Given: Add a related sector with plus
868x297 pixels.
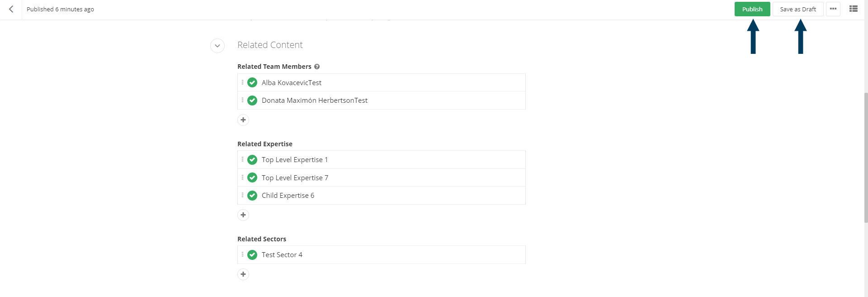Looking at the screenshot, I should [x=243, y=274].
